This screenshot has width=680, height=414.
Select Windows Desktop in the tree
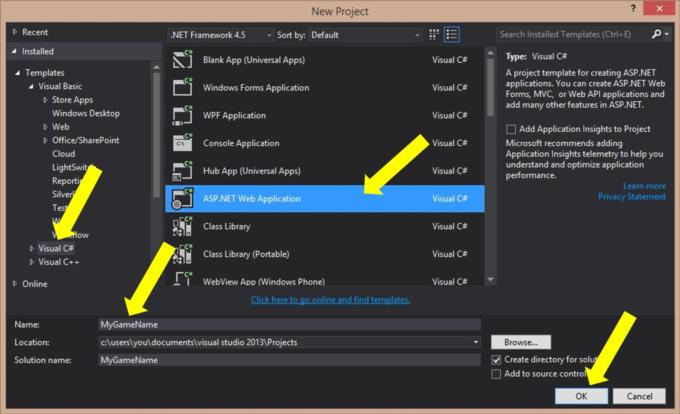[x=86, y=114]
